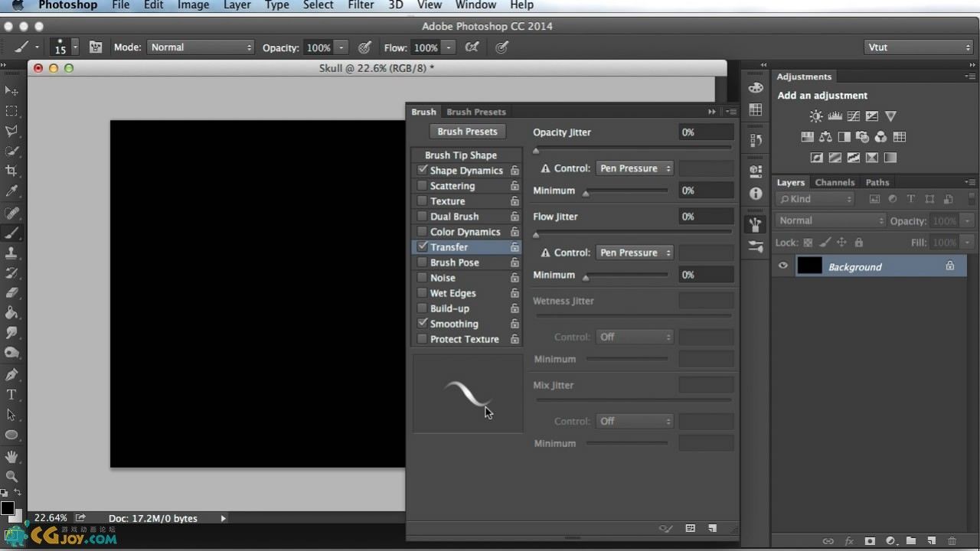Add a Photo Filter adjustment
The image size is (980, 551).
pos(863,137)
